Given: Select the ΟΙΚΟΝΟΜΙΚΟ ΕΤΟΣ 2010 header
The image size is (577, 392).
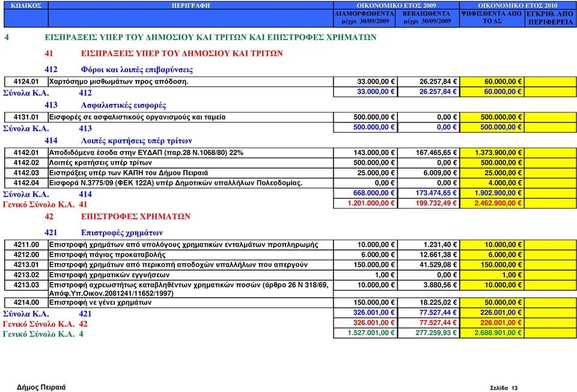Looking at the screenshot, I should [x=517, y=5].
